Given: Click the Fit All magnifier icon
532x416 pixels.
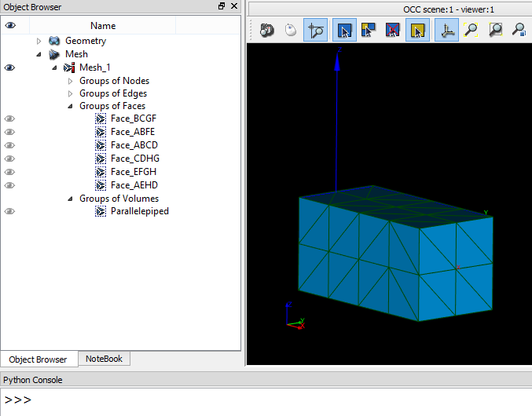Looking at the screenshot, I should 471,31.
